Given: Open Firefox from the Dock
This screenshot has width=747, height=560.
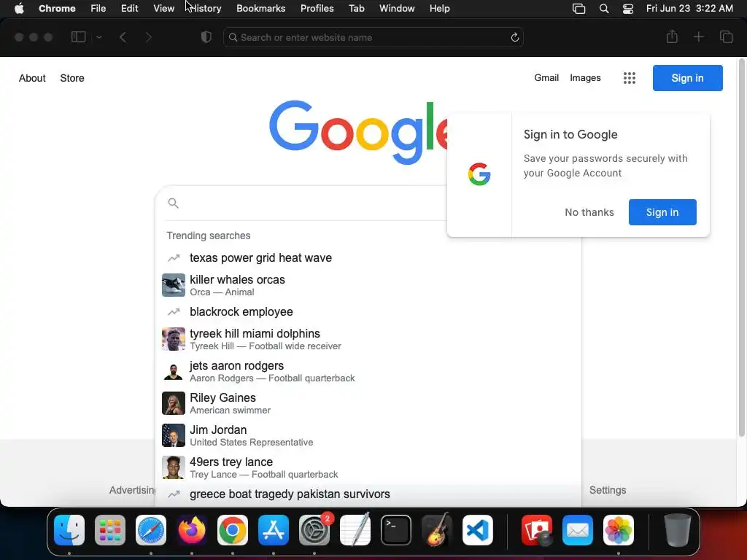Looking at the screenshot, I should (x=192, y=530).
